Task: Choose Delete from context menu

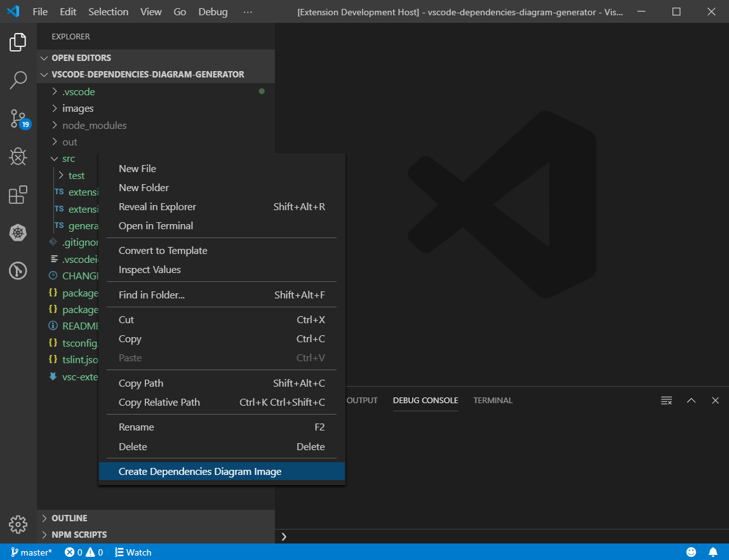Action: pos(222,446)
